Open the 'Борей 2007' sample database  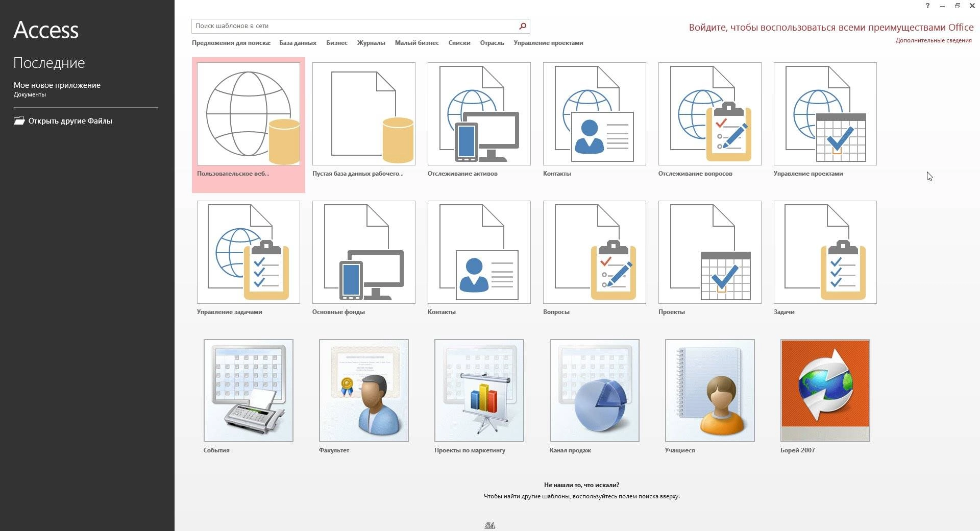pyautogui.click(x=825, y=391)
